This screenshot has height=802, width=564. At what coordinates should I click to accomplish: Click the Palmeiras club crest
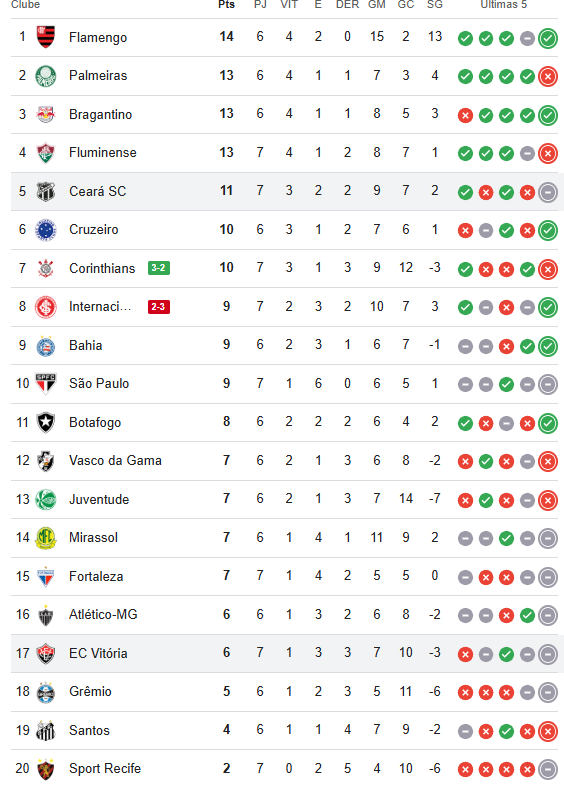tap(46, 76)
